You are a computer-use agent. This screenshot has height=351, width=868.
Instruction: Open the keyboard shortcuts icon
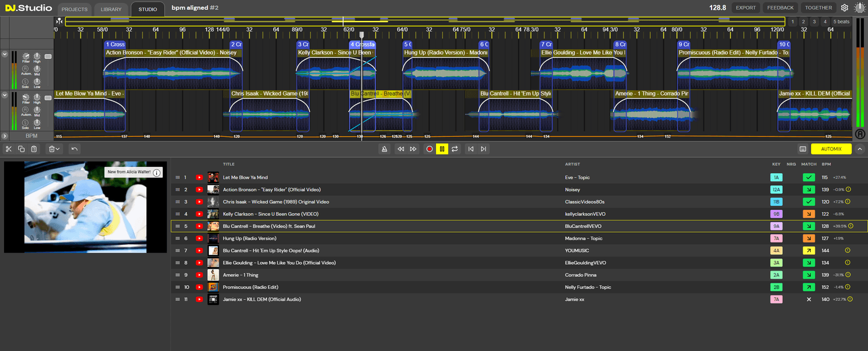click(x=803, y=149)
